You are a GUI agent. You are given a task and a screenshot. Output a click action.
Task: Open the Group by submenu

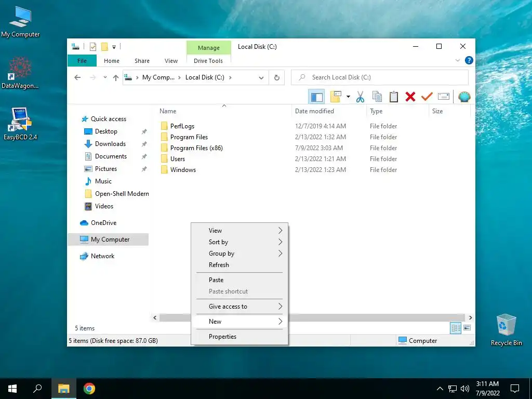(x=240, y=254)
